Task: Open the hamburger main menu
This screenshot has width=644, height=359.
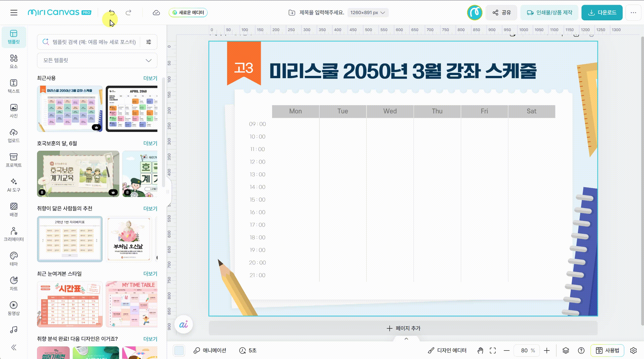Action: tap(14, 13)
